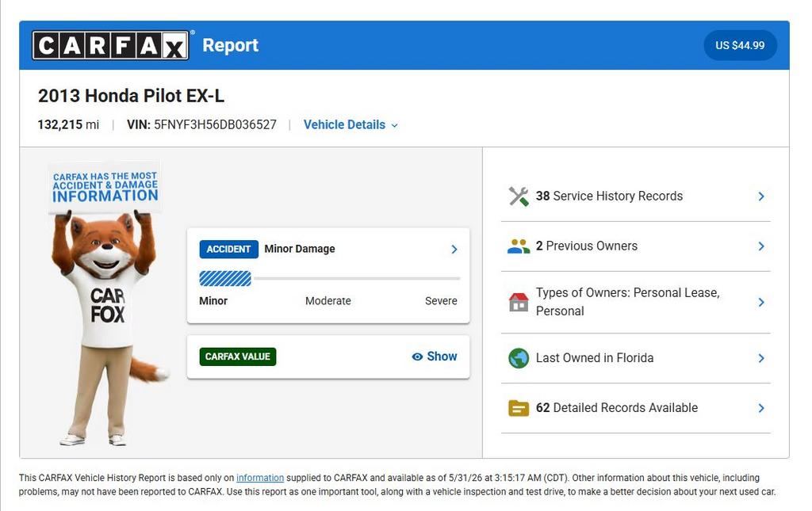The width and height of the screenshot is (812, 511).
Task: Open the 62 Detailed Records chevron
Action: coord(761,408)
